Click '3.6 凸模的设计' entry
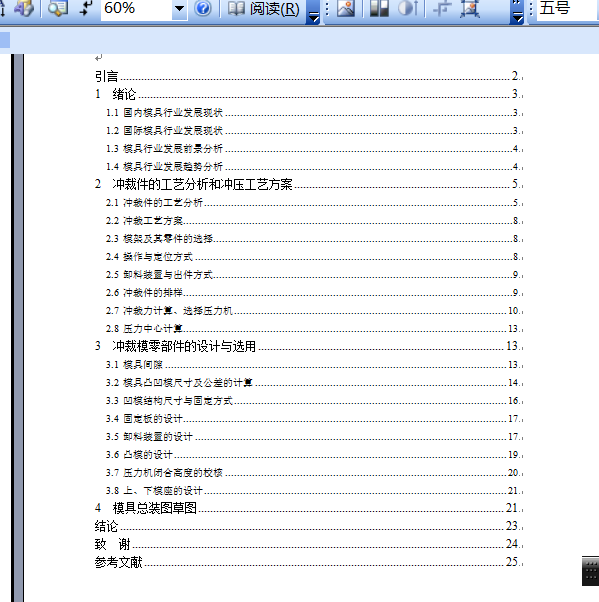The image size is (599, 602). point(314,455)
